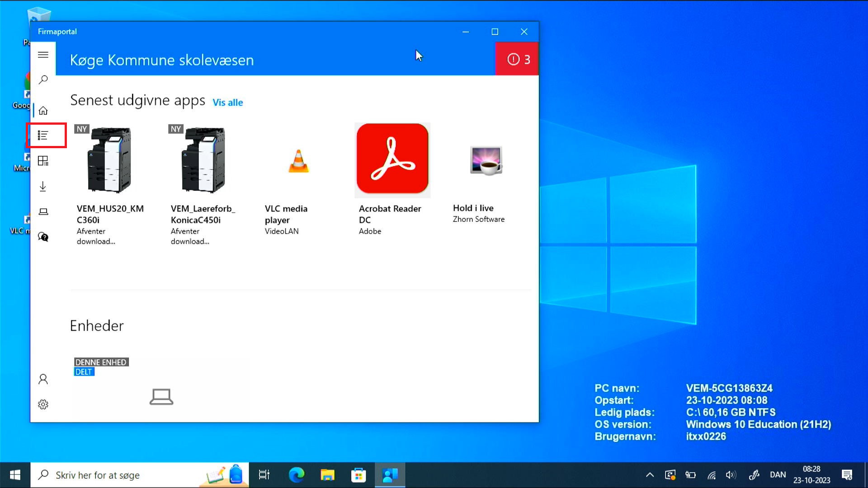The height and width of the screenshot is (488, 868).
Task: Open app categories sidebar icon
Action: [43, 161]
